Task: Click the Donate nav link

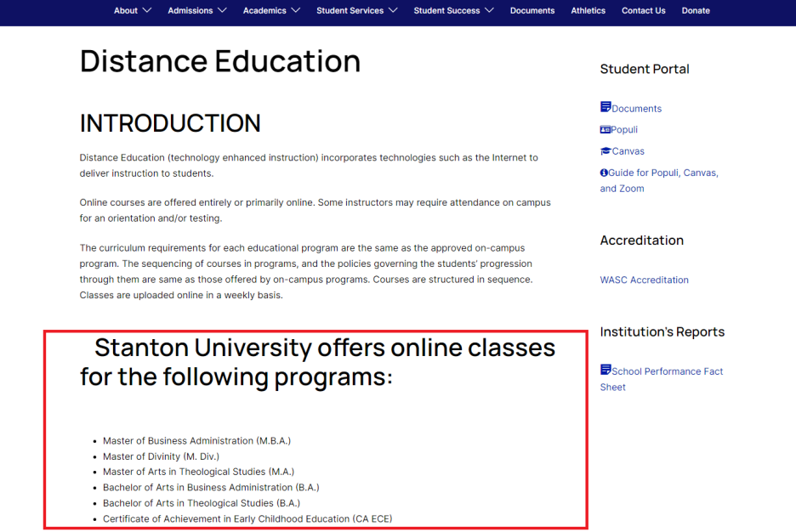Action: [696, 11]
